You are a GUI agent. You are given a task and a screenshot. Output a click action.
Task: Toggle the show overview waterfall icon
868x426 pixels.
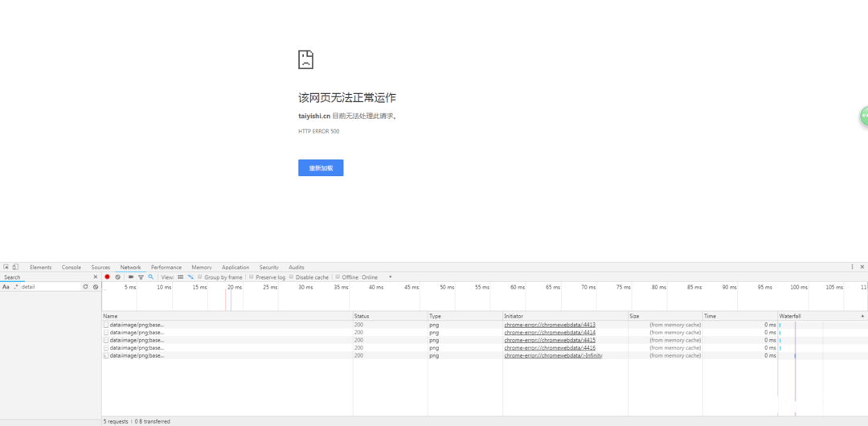190,277
